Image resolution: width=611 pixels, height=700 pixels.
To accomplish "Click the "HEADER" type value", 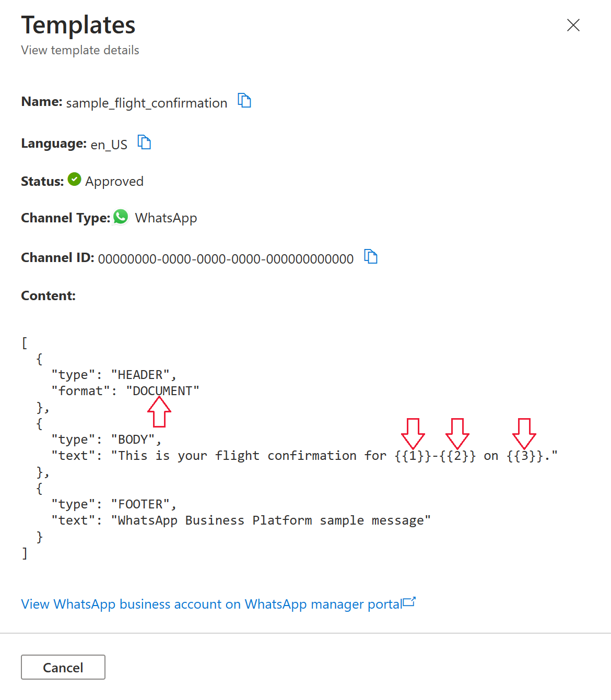I will 140,375.
